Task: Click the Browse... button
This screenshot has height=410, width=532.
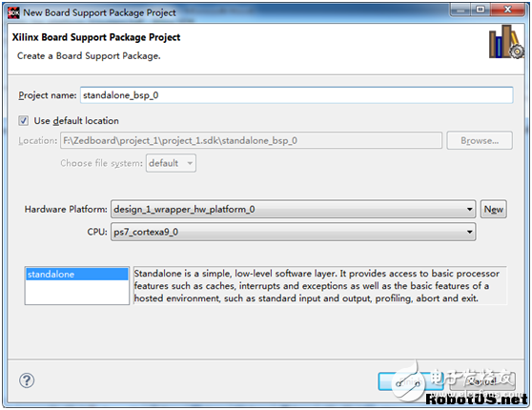Action: [480, 140]
